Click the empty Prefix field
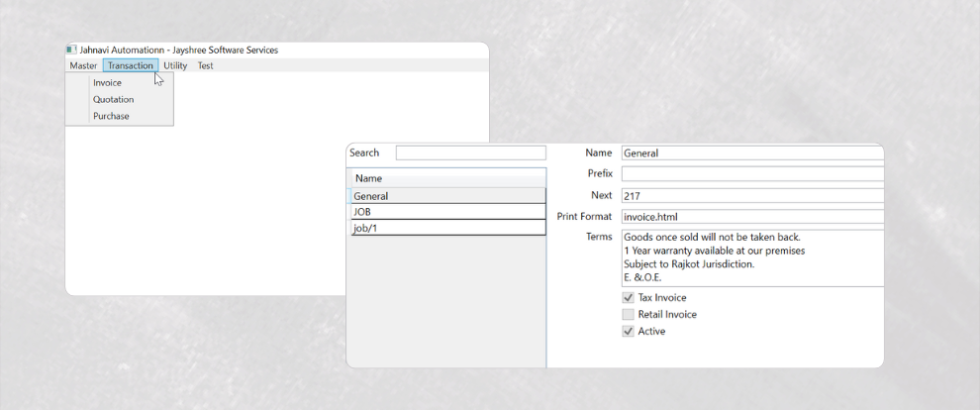Image resolution: width=980 pixels, height=410 pixels. tap(751, 174)
